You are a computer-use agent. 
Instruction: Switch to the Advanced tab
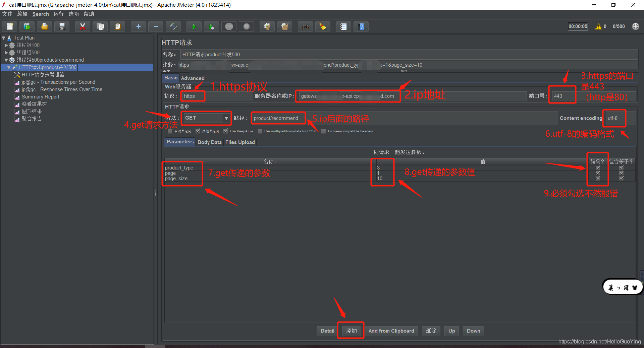(x=193, y=78)
